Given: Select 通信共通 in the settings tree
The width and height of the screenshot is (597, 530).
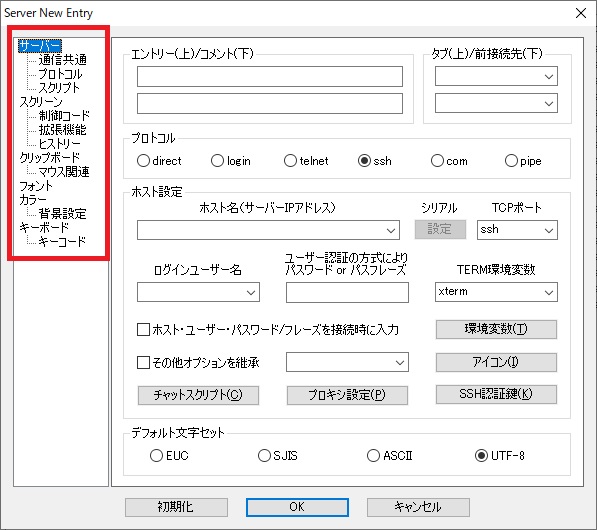Looking at the screenshot, I should click(63, 59).
